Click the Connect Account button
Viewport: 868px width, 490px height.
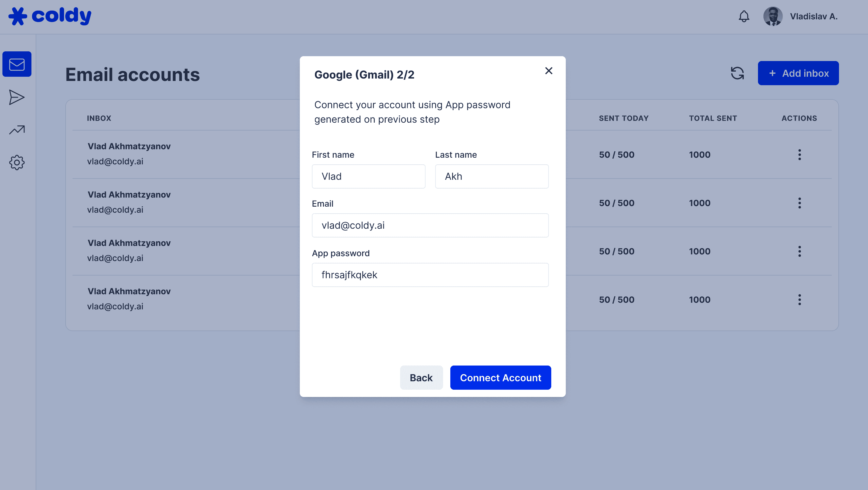click(x=501, y=377)
